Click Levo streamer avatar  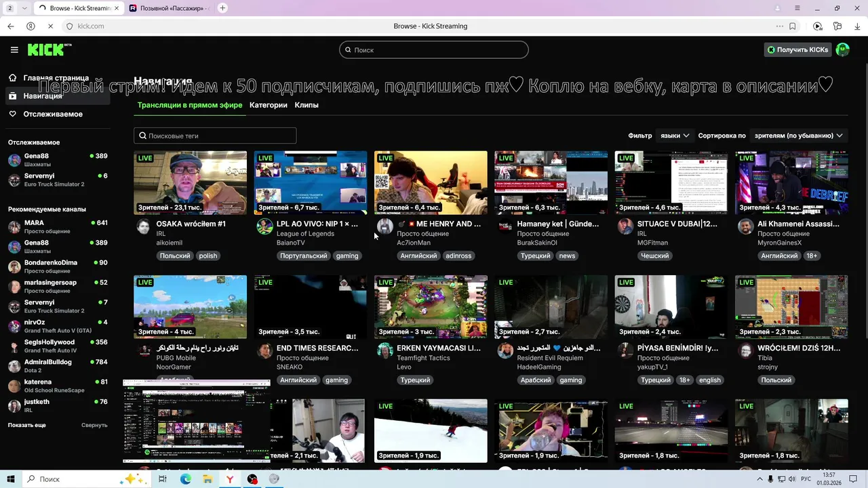[x=385, y=350]
